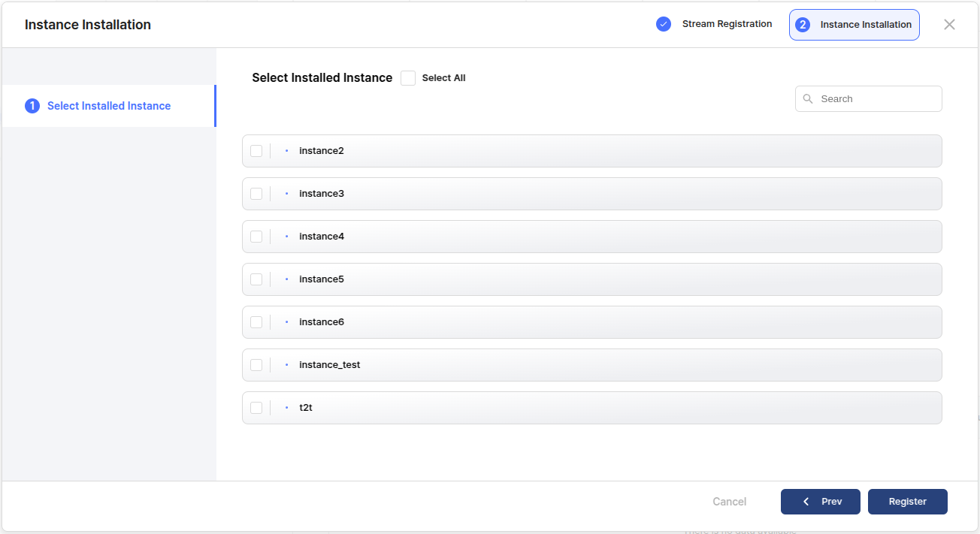
Task: Tick the instance4 checkbox
Action: point(256,237)
